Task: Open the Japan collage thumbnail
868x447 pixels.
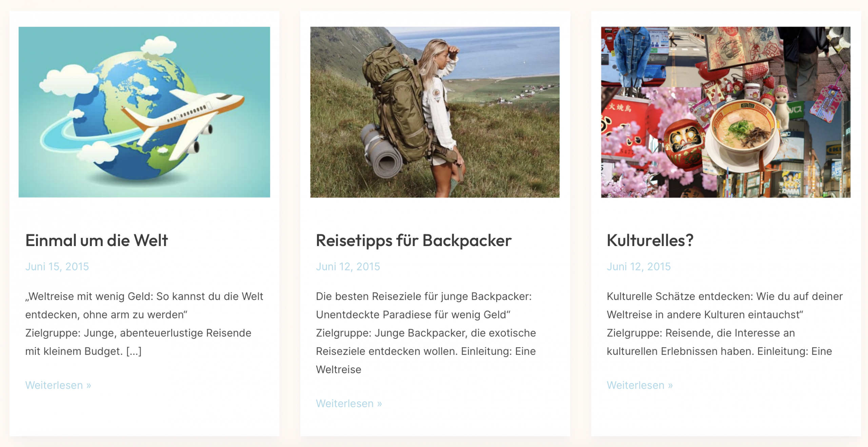Action: (726, 112)
